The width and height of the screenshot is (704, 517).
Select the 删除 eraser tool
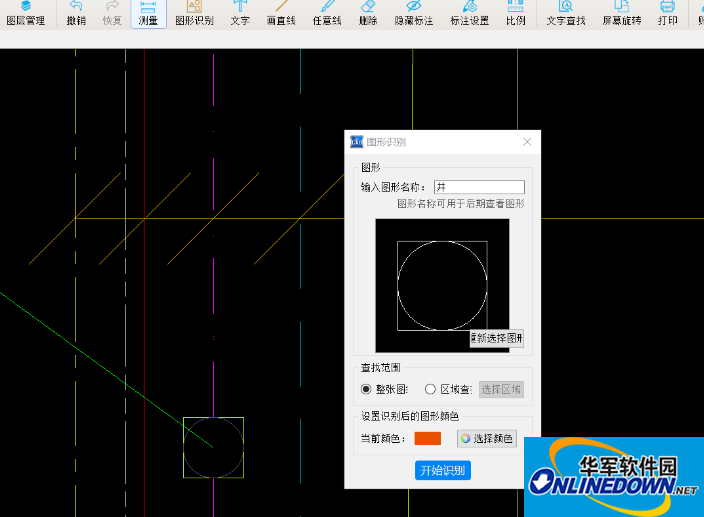[368, 13]
